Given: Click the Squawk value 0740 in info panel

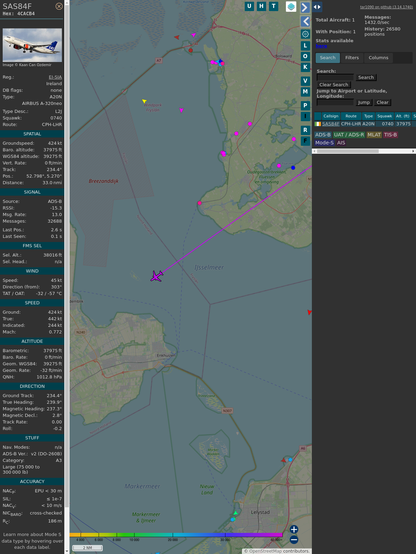Looking at the screenshot, I should [x=56, y=118].
